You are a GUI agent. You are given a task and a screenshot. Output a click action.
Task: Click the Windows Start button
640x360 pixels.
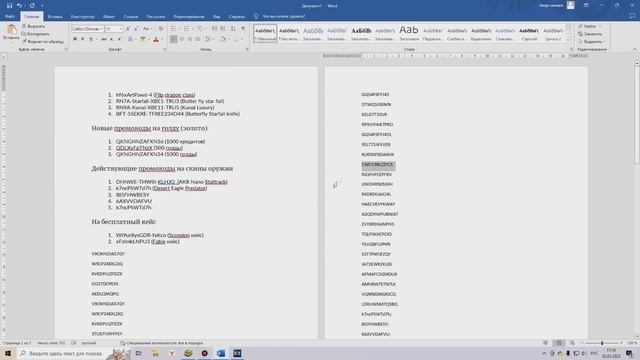click(x=8, y=353)
